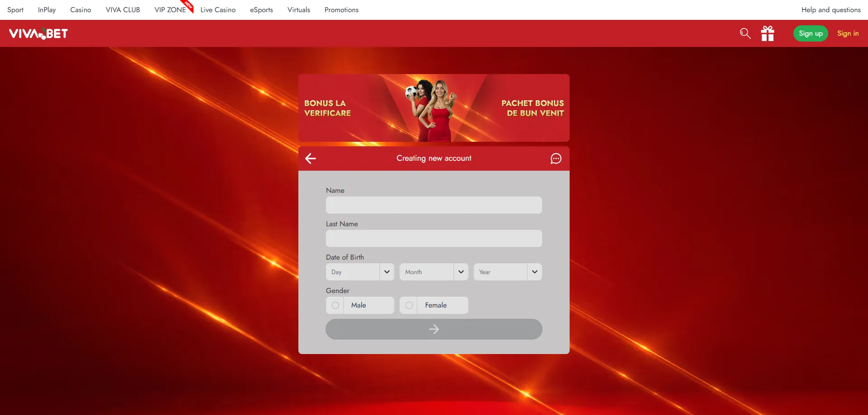The width and height of the screenshot is (868, 415).
Task: Click PACHET BONUS DE BUN VENIT text
Action: (533, 108)
